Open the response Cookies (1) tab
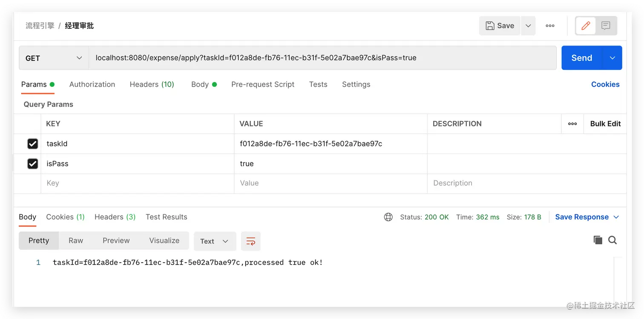Viewport: 644px width, 319px height. [x=65, y=217]
